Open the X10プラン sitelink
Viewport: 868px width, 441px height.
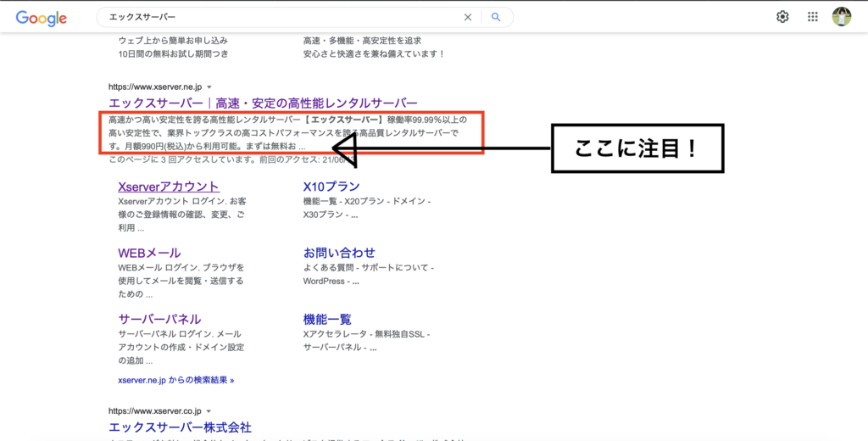pyautogui.click(x=331, y=186)
